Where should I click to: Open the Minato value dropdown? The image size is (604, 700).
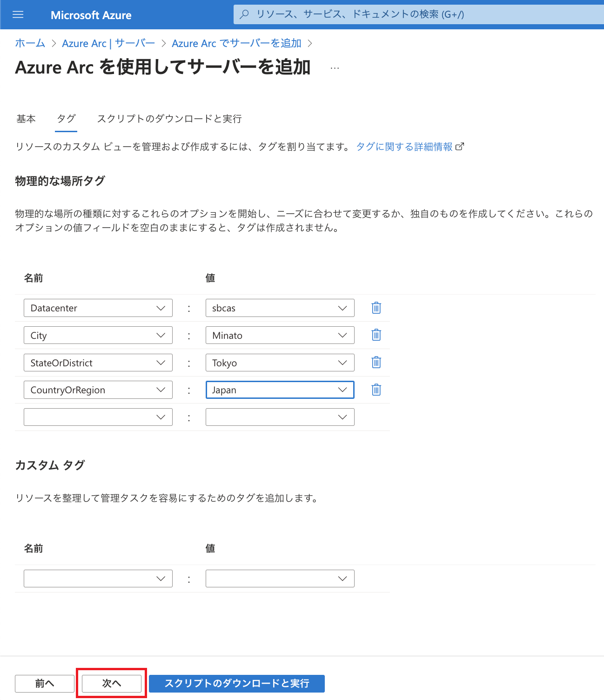point(280,336)
